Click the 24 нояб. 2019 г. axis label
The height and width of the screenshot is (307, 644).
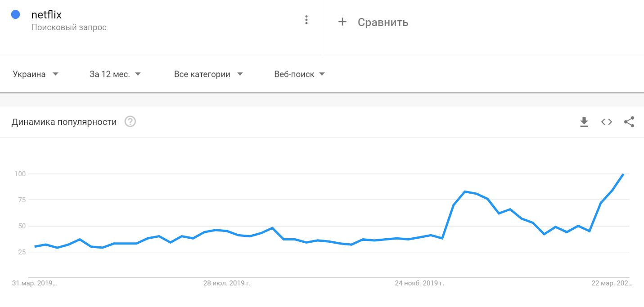(419, 283)
